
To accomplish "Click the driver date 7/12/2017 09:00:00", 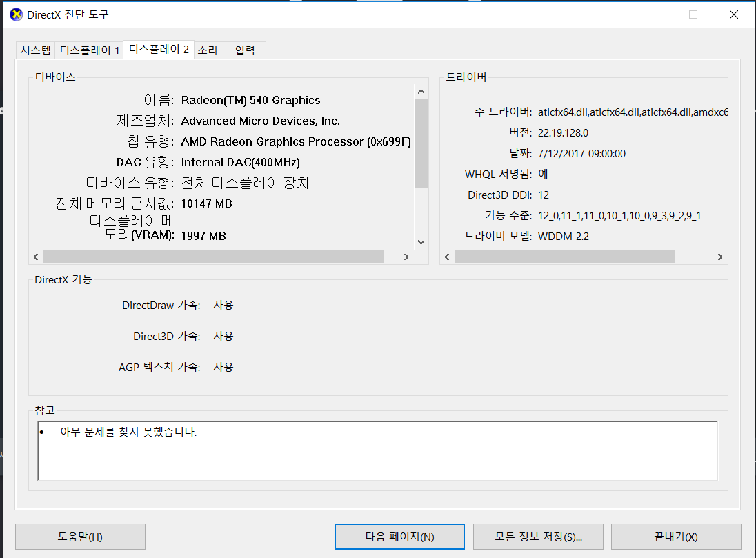I will click(582, 154).
